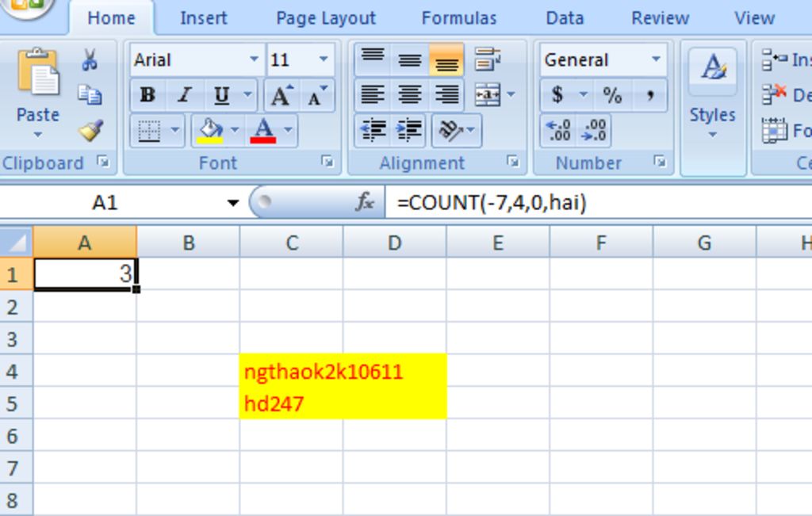Open fill color dropdown arrow
The height and width of the screenshot is (516, 812).
235,131
